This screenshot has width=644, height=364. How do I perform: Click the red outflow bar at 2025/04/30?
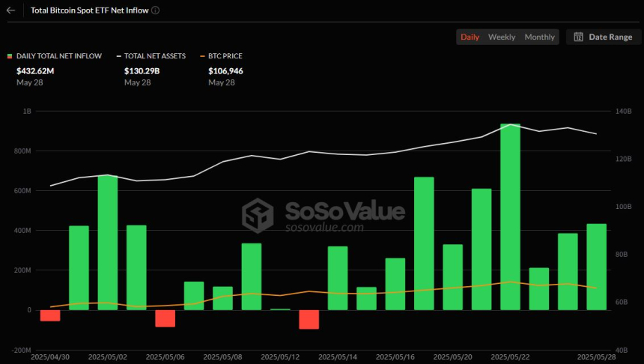[x=50, y=315]
